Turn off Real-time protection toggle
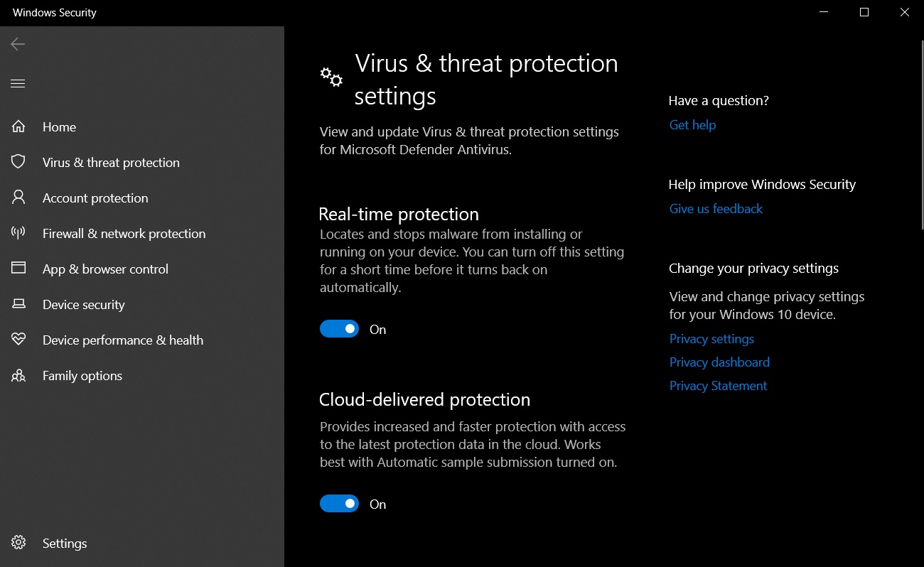 [339, 329]
